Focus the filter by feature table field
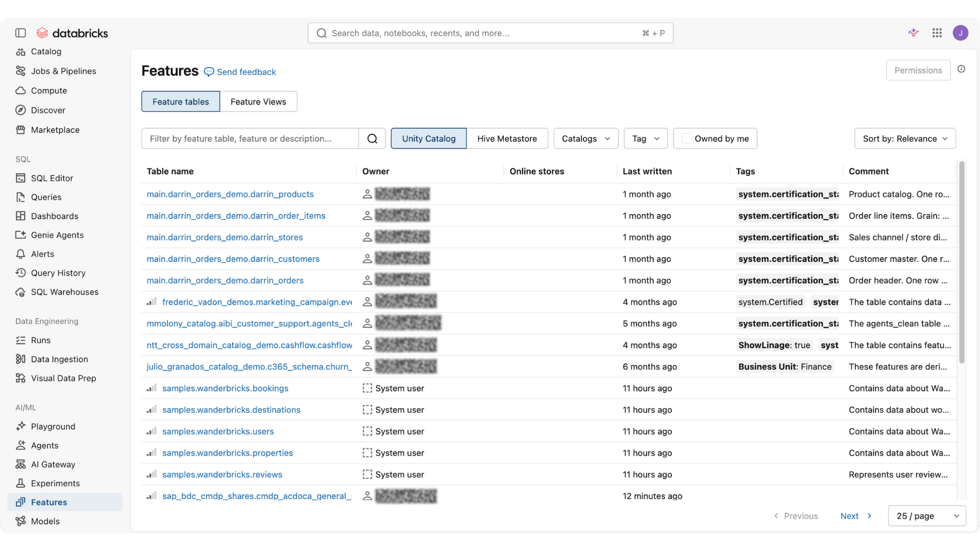The width and height of the screenshot is (980, 551). (x=250, y=139)
